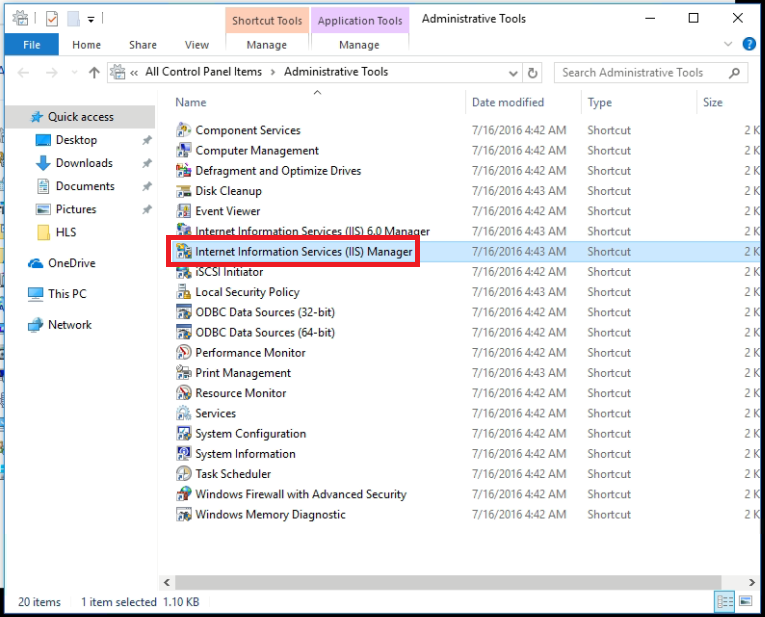Viewport: 765px width, 617px height.
Task: Go up one folder level
Action: [x=94, y=73]
